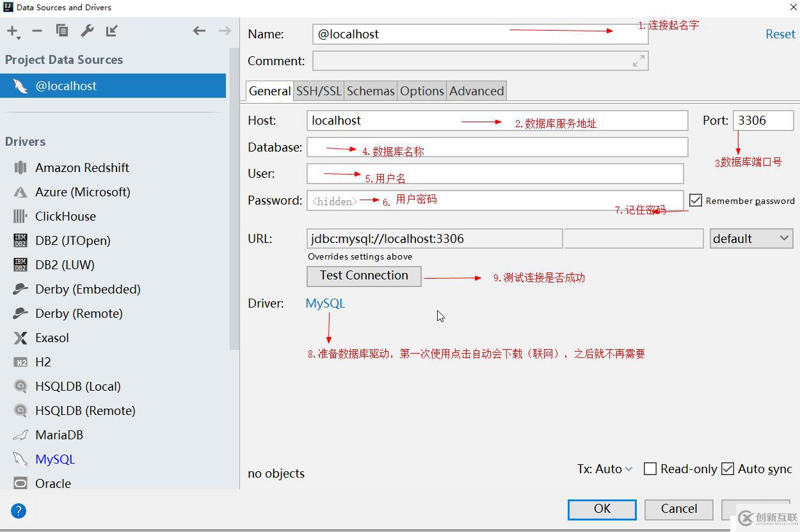Choose the Oracle driver
Viewport: 800px width, 532px height.
point(53,483)
